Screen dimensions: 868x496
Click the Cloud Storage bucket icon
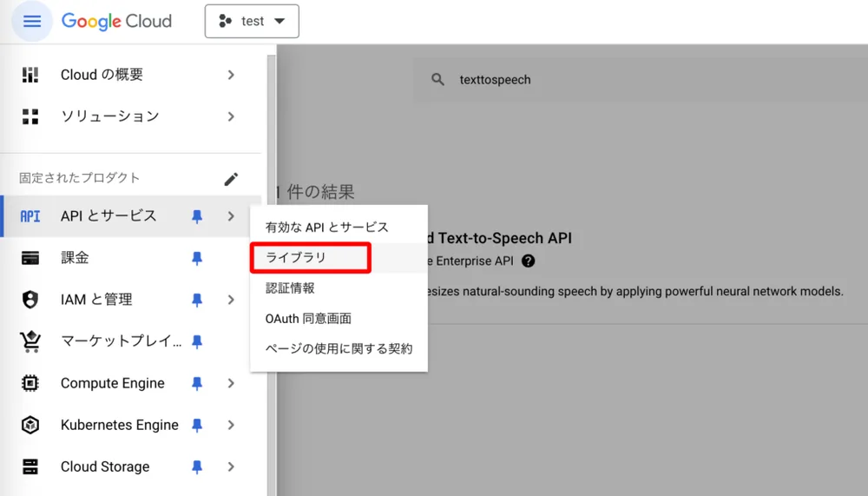pos(30,466)
